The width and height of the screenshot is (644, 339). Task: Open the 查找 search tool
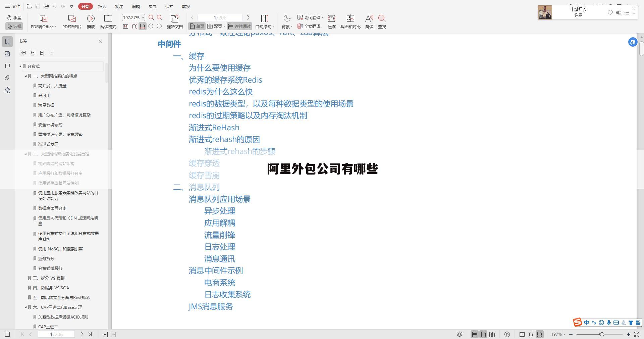[x=382, y=21]
